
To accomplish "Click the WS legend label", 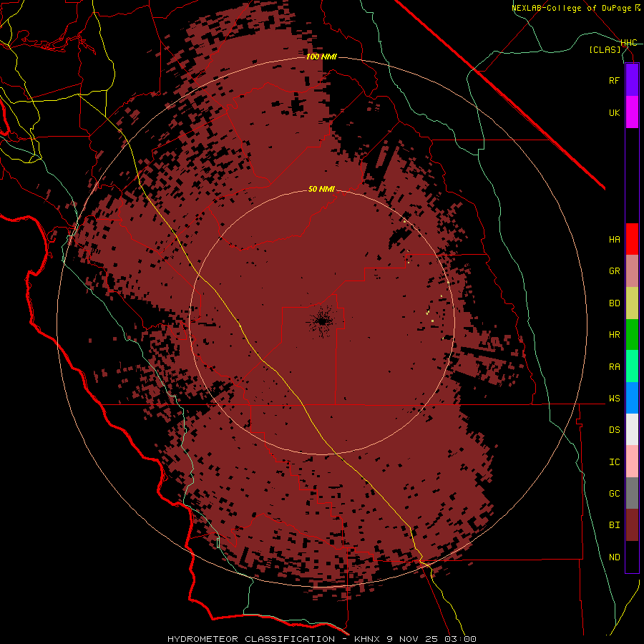I will click(x=615, y=399).
